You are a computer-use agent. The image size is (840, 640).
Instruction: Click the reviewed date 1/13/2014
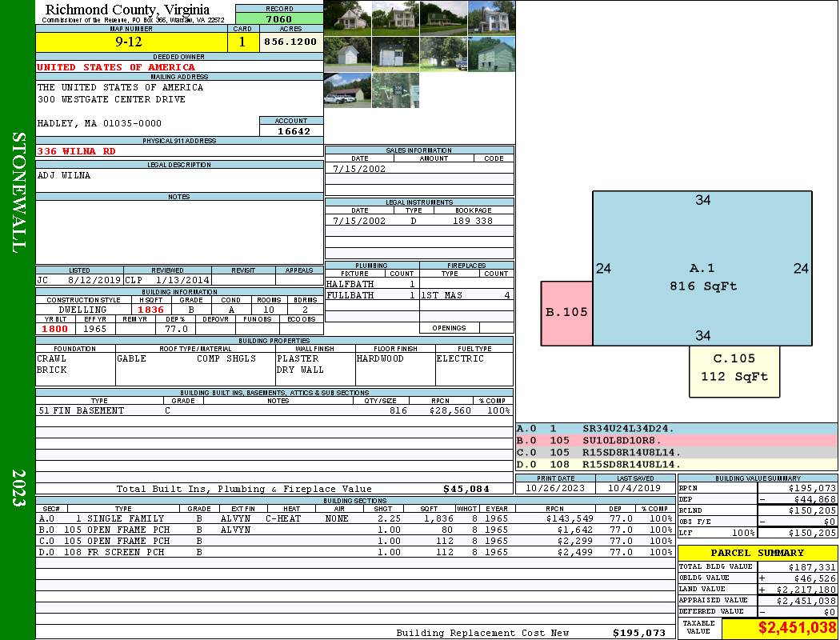(x=182, y=280)
